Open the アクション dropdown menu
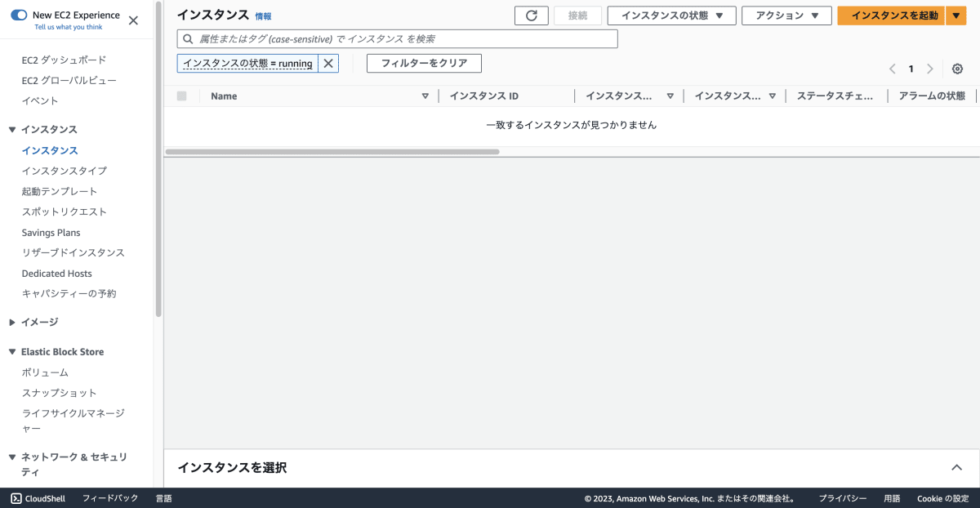The image size is (980, 508). (786, 16)
